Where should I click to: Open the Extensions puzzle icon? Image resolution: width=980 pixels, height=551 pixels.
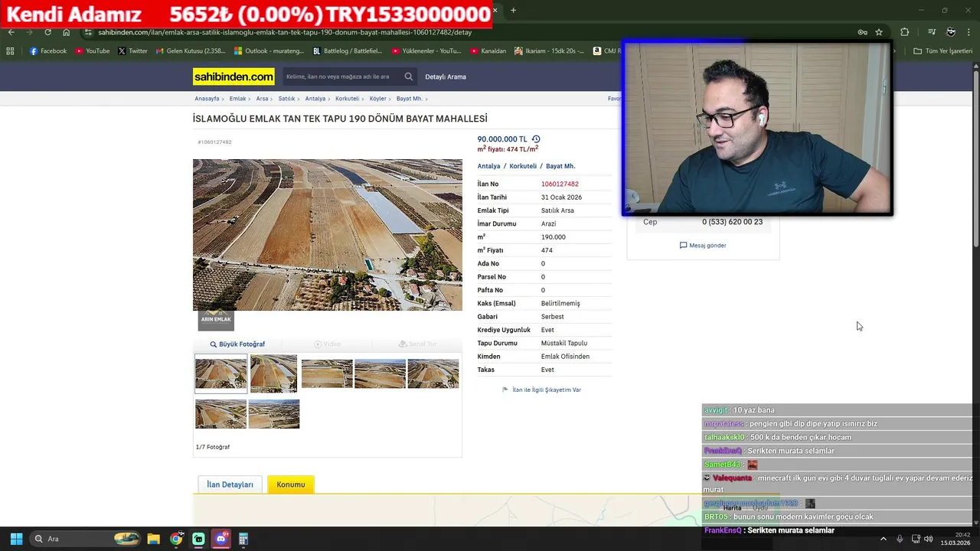pyautogui.click(x=905, y=32)
